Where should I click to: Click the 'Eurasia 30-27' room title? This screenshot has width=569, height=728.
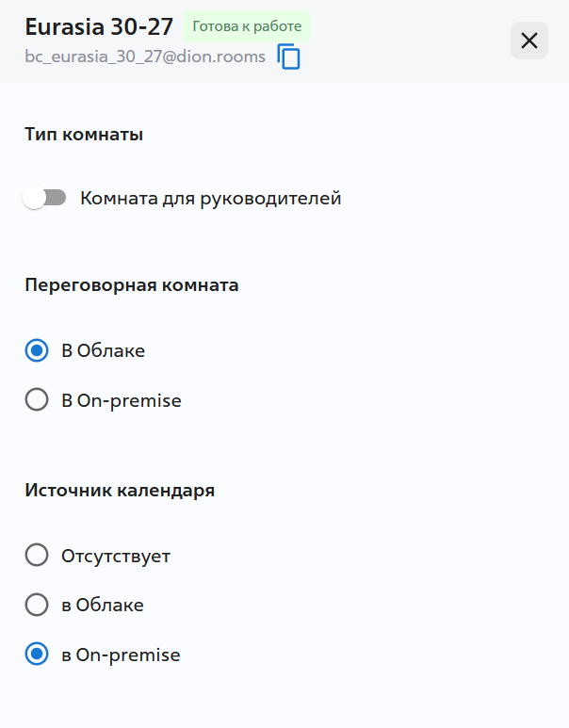tap(99, 26)
